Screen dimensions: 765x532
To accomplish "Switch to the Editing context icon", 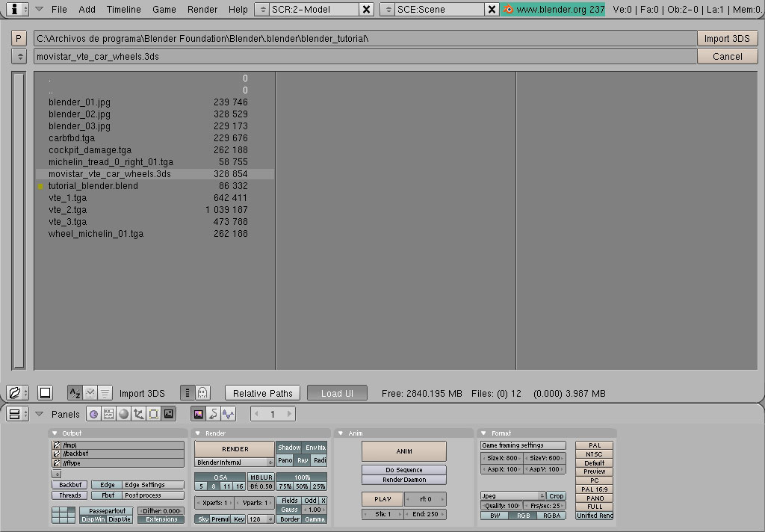I will pos(153,414).
